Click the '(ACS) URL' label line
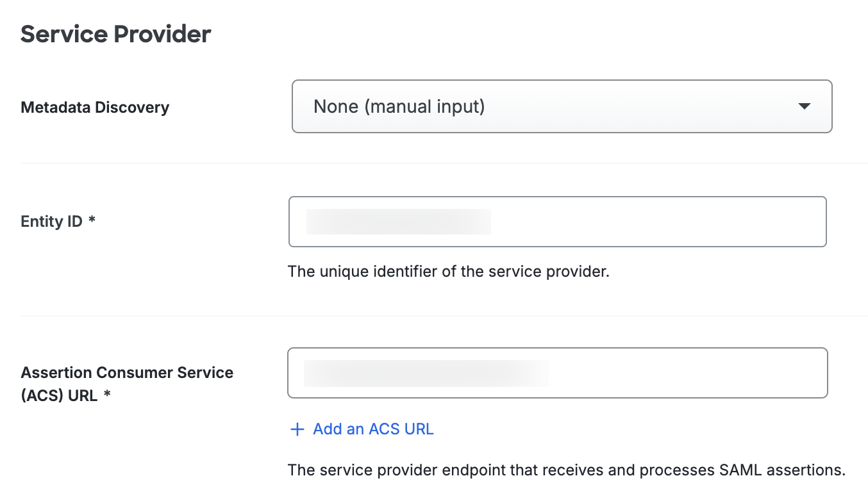Screen dimensions: 868x501 (x=59, y=395)
